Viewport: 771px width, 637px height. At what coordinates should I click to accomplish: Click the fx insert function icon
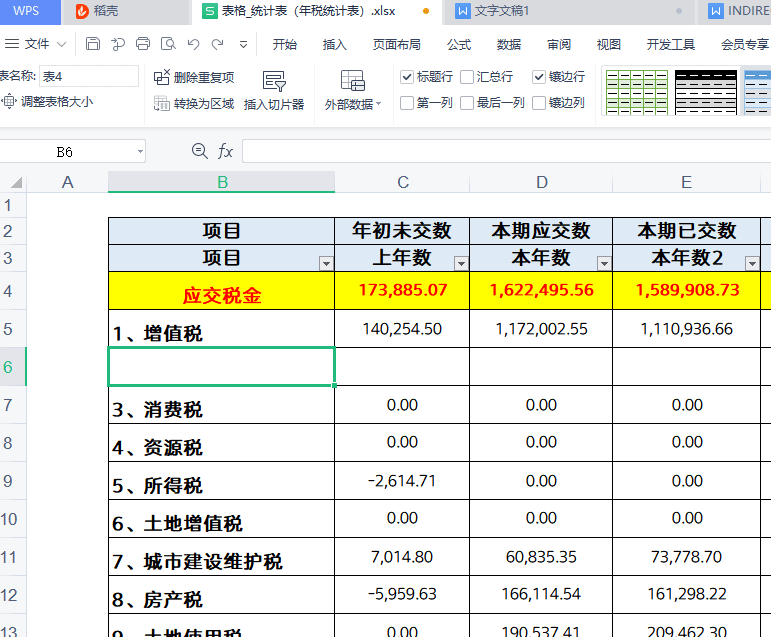point(226,151)
